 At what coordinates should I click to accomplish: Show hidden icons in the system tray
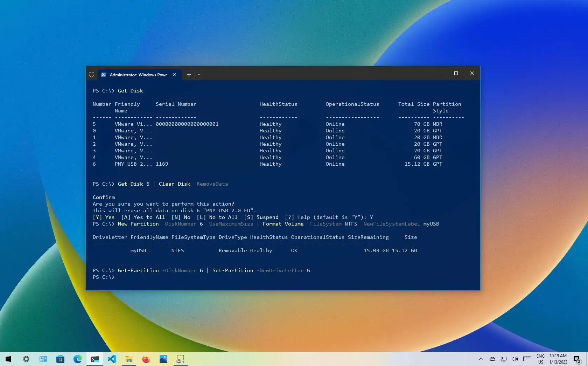481,359
